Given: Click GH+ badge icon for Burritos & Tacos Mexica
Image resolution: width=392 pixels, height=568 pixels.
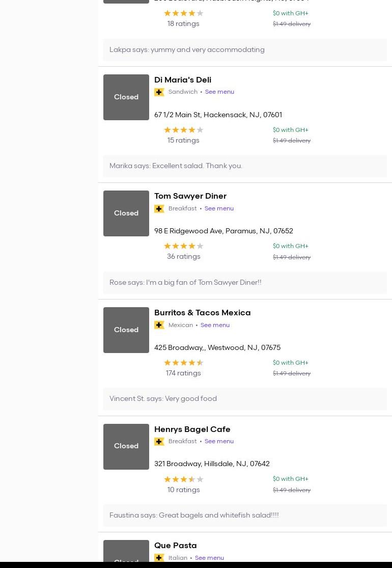Looking at the screenshot, I should [159, 325].
